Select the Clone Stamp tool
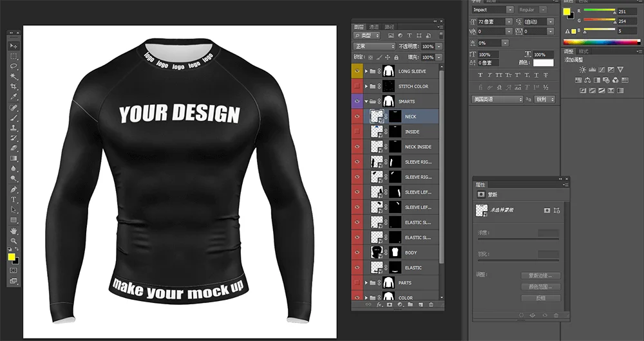The height and width of the screenshot is (341, 644). (14, 128)
